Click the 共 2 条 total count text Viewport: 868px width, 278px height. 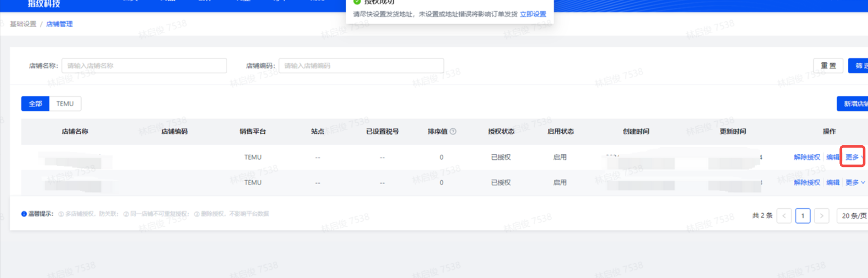(762, 216)
